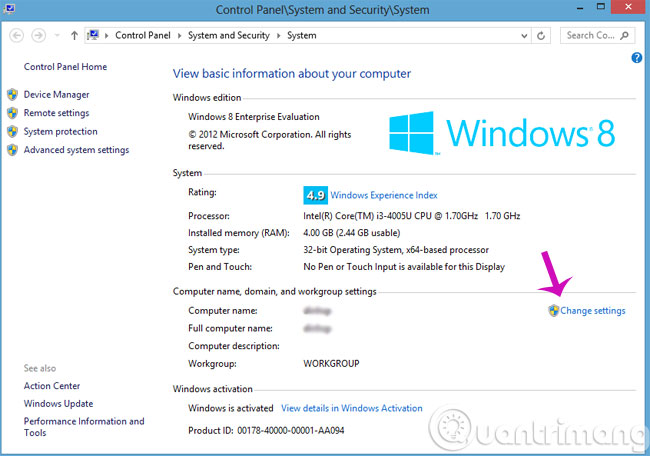
Task: Open address bar history dropdown
Action: [x=524, y=36]
